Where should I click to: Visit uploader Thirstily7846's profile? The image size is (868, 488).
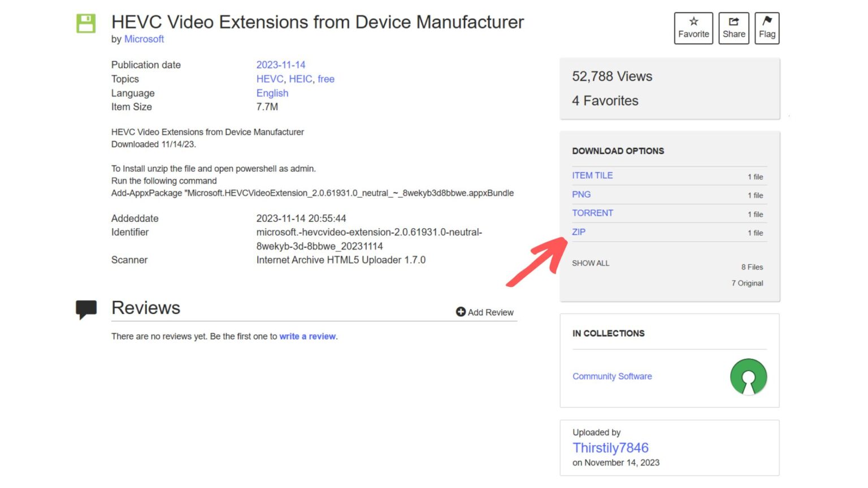(610, 447)
